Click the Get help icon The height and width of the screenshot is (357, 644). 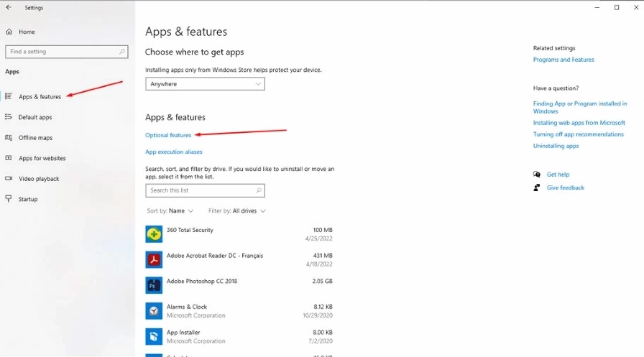(x=537, y=175)
